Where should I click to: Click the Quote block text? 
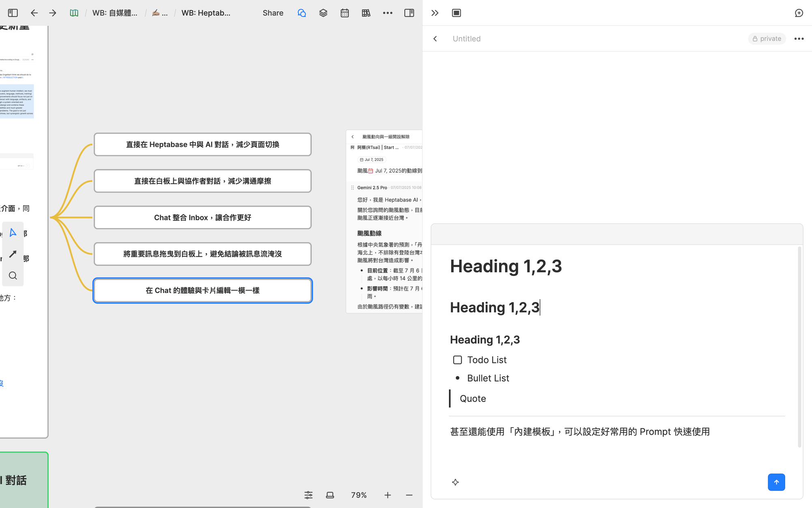click(x=473, y=399)
